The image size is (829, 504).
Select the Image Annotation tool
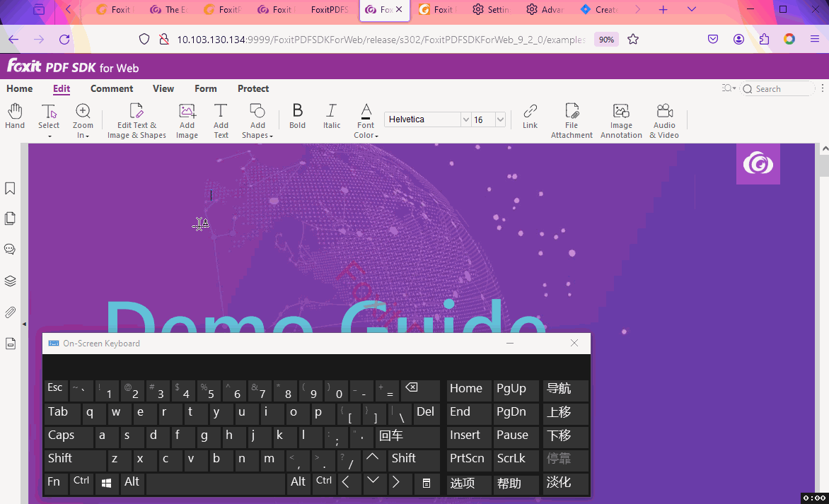(x=621, y=120)
